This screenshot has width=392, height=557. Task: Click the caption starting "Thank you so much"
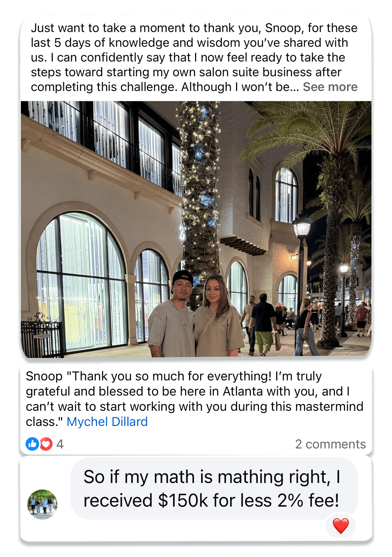[194, 399]
